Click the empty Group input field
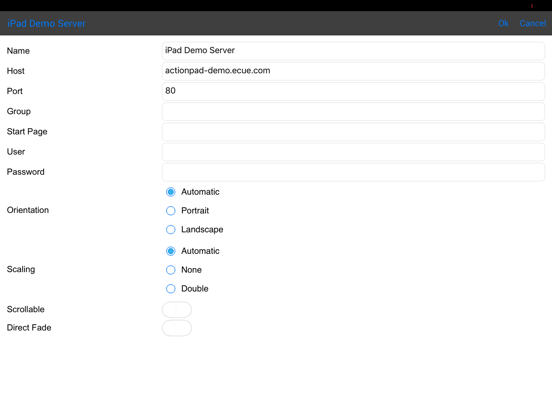The width and height of the screenshot is (552, 414). (353, 111)
